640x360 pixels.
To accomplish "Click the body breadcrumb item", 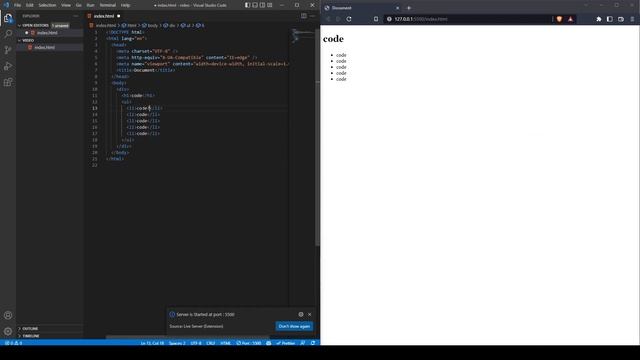I will tap(150, 25).
